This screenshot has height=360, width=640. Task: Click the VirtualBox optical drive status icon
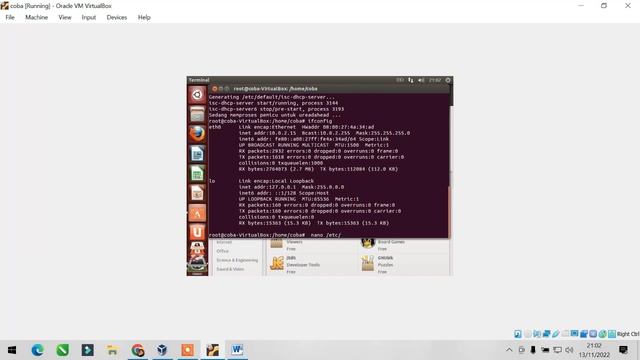(527, 334)
